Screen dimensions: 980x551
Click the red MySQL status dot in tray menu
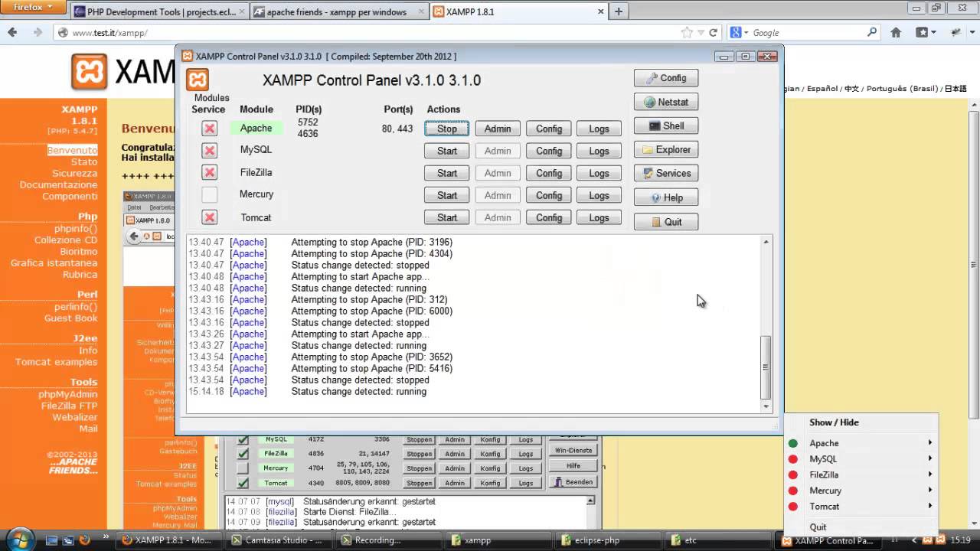point(793,459)
